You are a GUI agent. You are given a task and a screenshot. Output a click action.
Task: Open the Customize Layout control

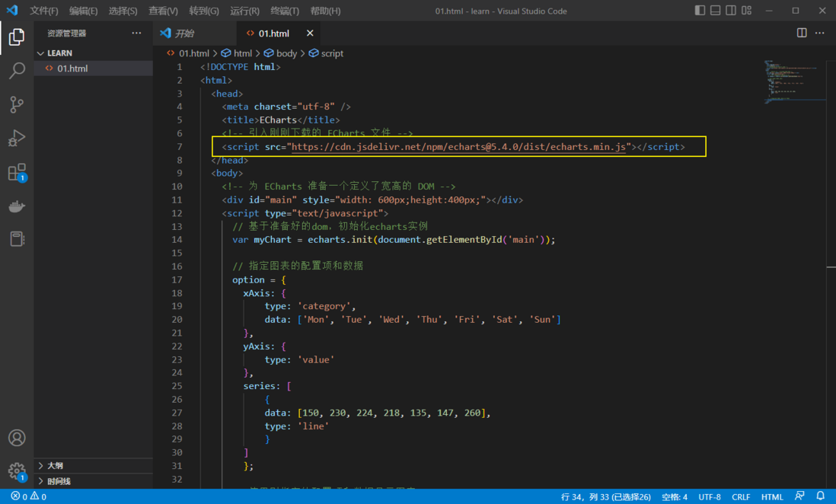746,11
